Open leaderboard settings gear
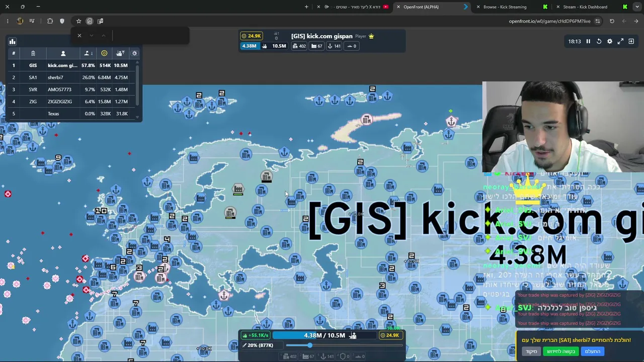644x362 pixels. (x=134, y=53)
